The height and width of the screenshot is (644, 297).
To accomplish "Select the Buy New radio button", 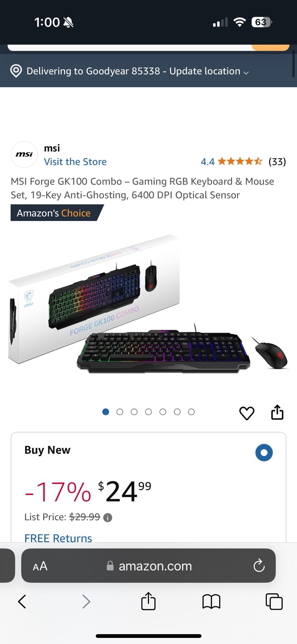I will pos(264,452).
